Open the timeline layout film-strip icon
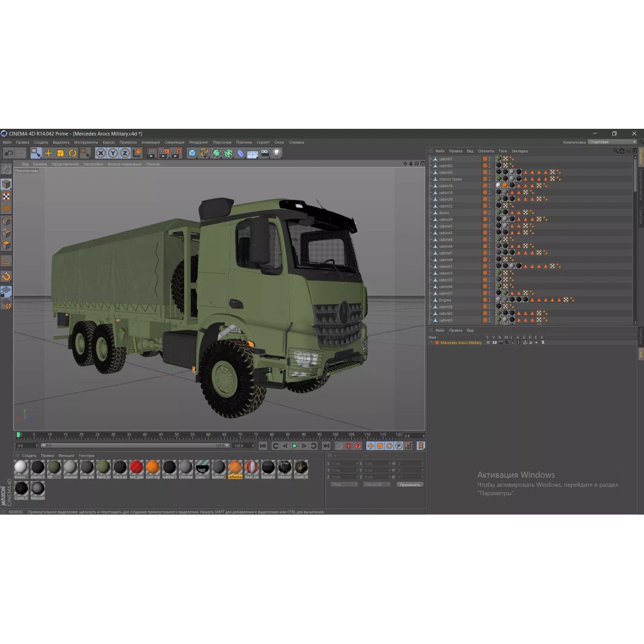644x644 pixels. tap(420, 446)
